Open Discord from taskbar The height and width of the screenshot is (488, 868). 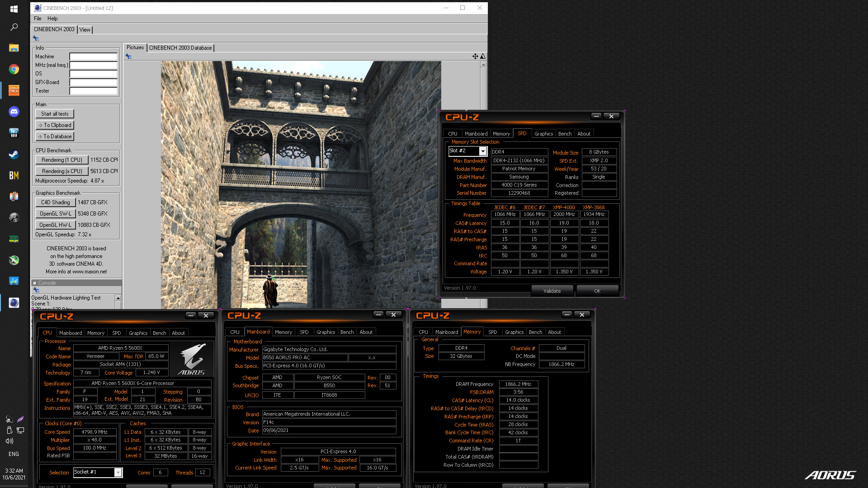14,112
